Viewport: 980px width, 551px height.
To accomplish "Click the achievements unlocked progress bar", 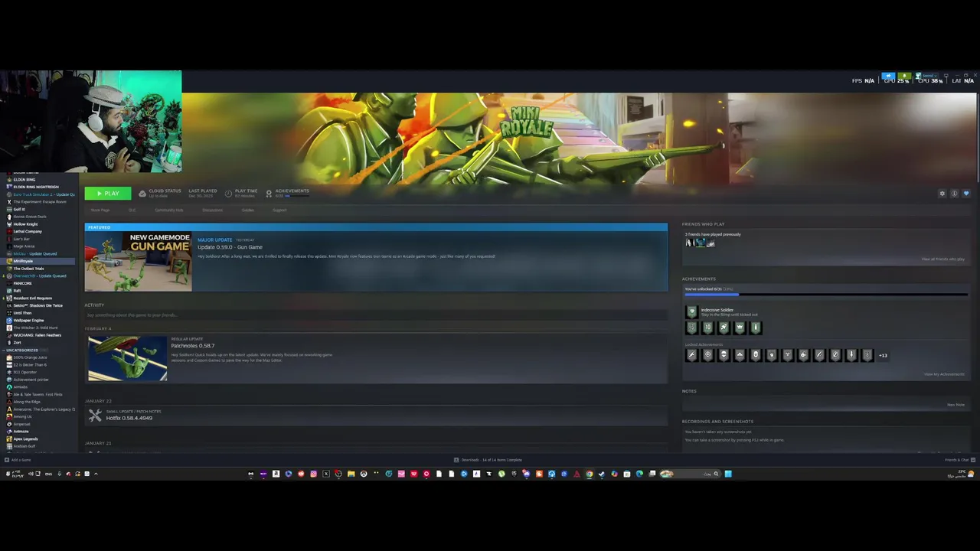I will pyautogui.click(x=825, y=294).
